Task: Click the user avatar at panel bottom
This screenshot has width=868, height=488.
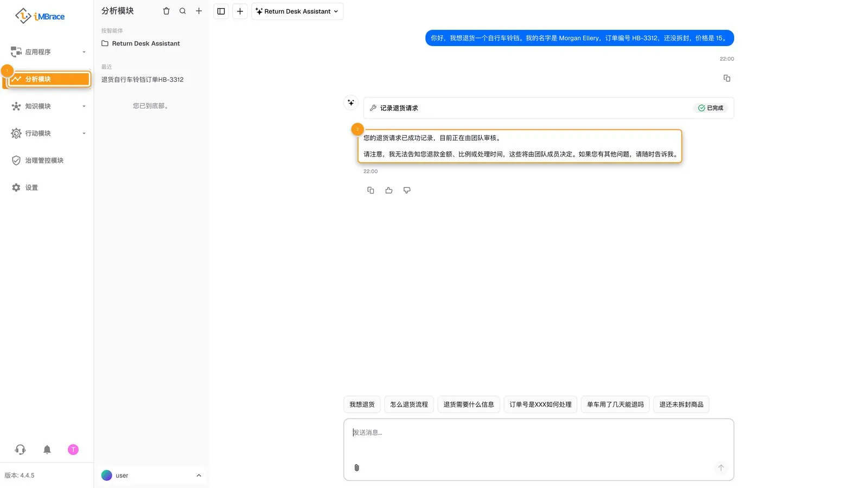Action: point(107,476)
